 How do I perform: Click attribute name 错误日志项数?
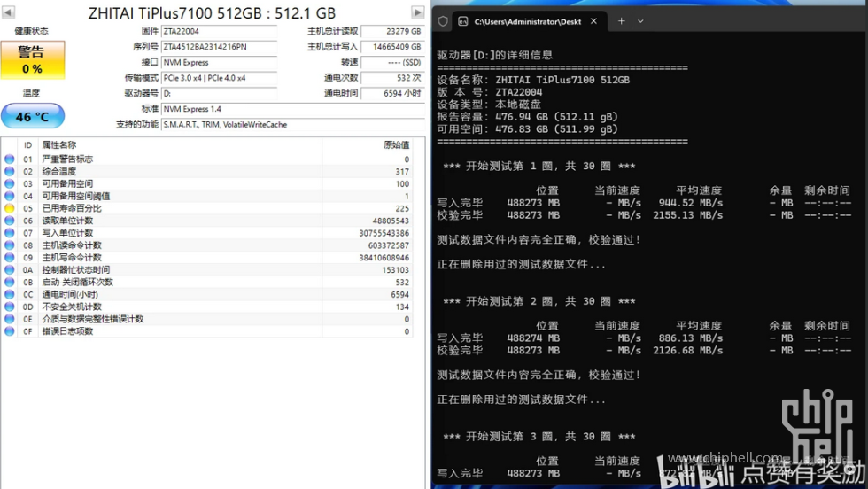pyautogui.click(x=67, y=331)
